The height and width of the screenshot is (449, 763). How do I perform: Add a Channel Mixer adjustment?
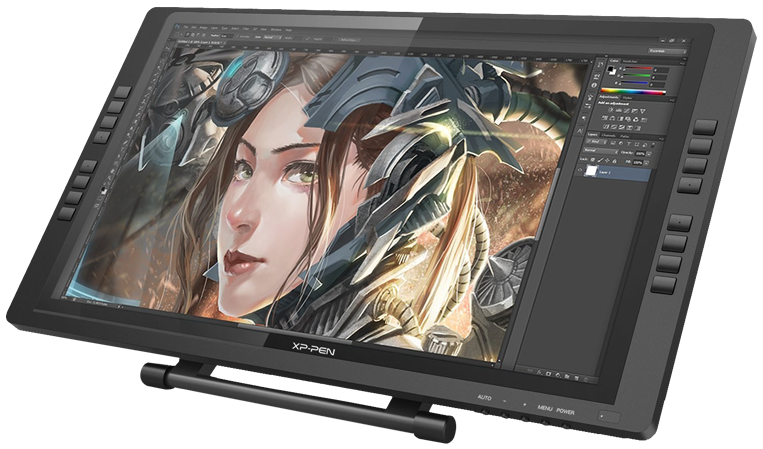(x=636, y=120)
